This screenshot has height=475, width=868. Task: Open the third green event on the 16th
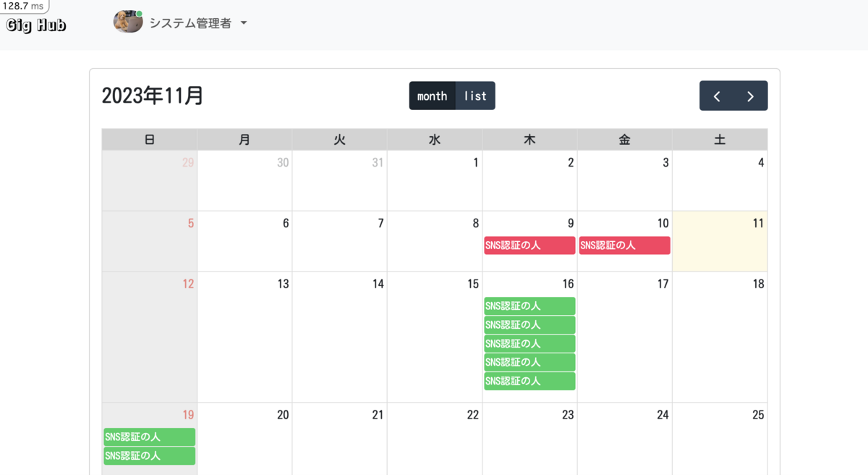pos(529,344)
